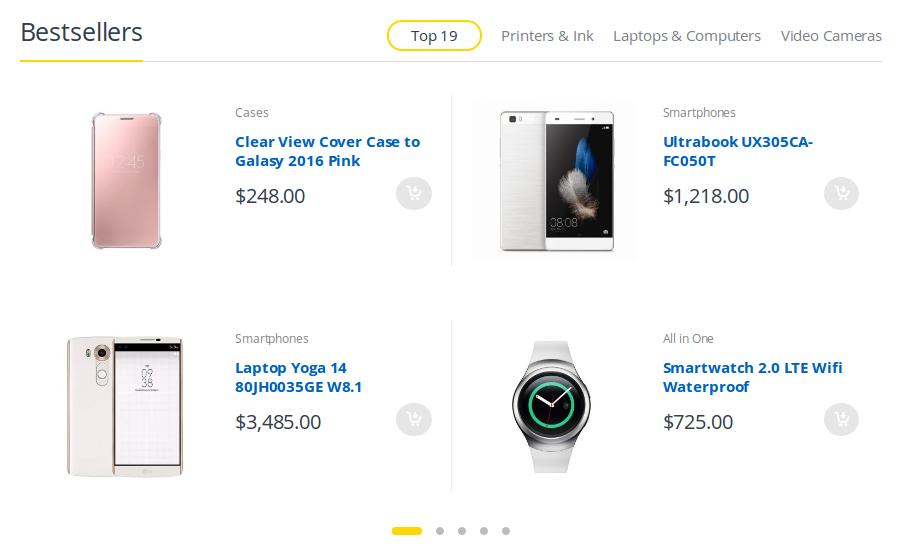The width and height of the screenshot is (919, 557).
Task: Add Clear View Cover Case to cart
Action: 414,193
